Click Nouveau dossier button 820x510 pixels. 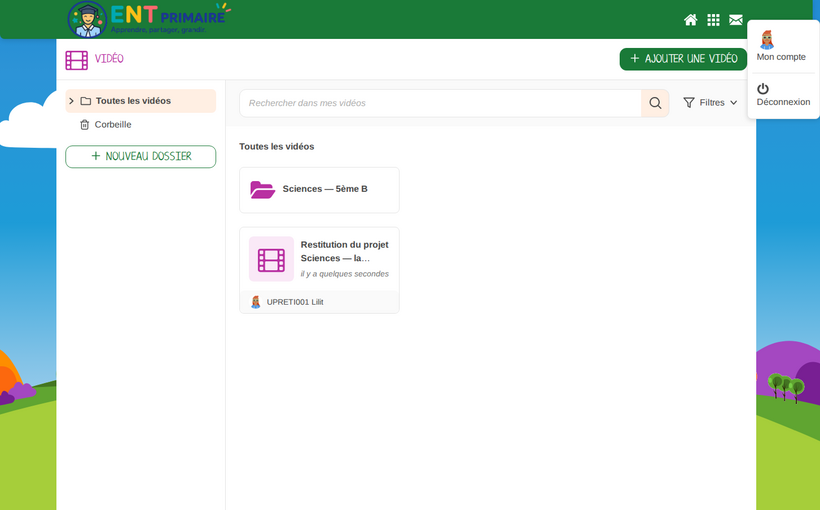coord(141,156)
